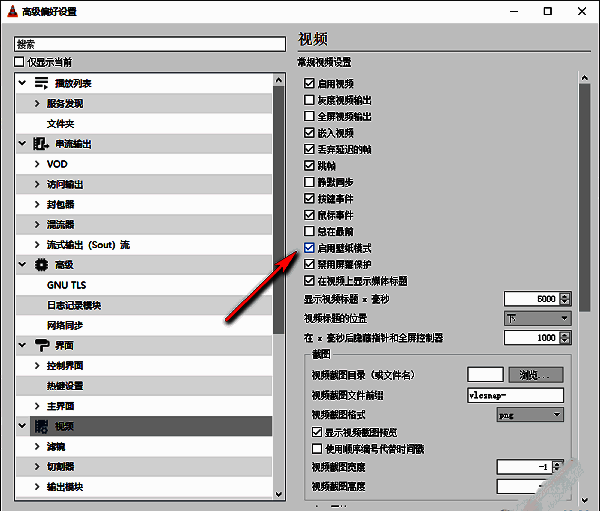The image size is (600, 511).
Task: Tick the 全屏视频输出 fullscreen output checkbox
Action: 310,116
